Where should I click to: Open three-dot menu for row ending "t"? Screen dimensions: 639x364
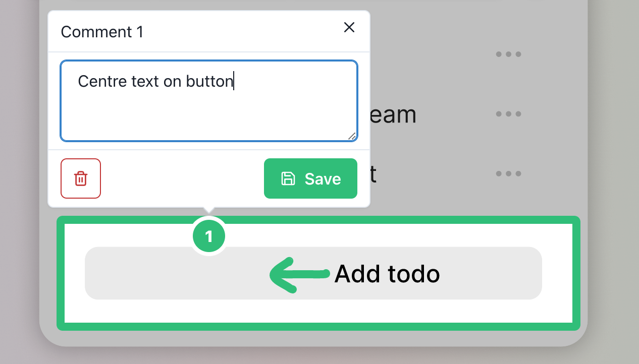[x=508, y=173]
